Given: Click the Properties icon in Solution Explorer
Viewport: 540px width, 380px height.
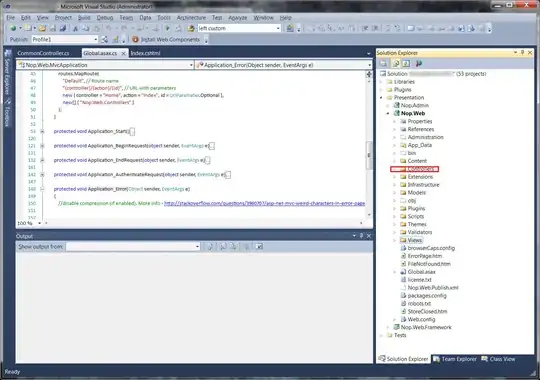Looking at the screenshot, I should point(383,63).
